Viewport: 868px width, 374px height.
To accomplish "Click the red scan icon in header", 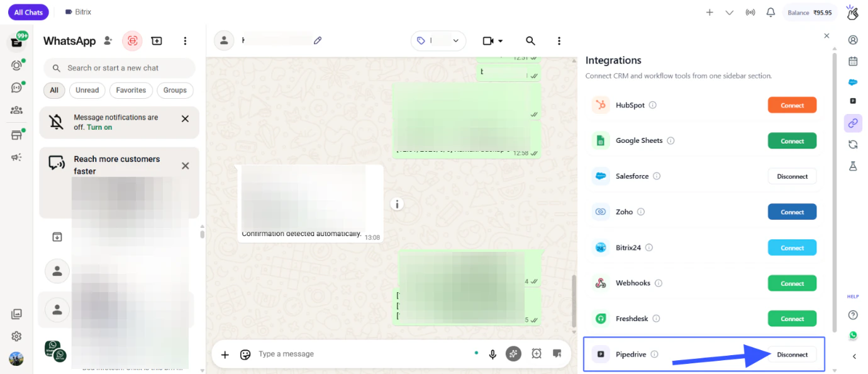I will [x=132, y=41].
